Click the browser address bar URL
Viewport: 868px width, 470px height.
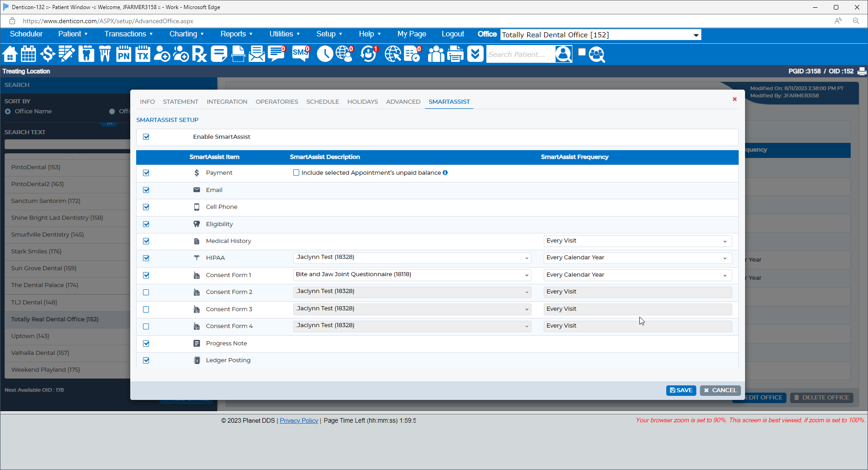108,21
